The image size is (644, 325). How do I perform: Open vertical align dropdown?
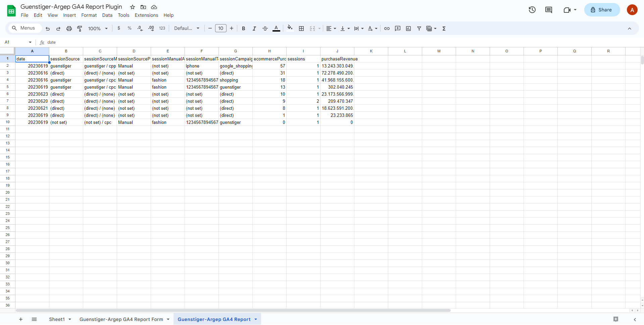pyautogui.click(x=345, y=29)
